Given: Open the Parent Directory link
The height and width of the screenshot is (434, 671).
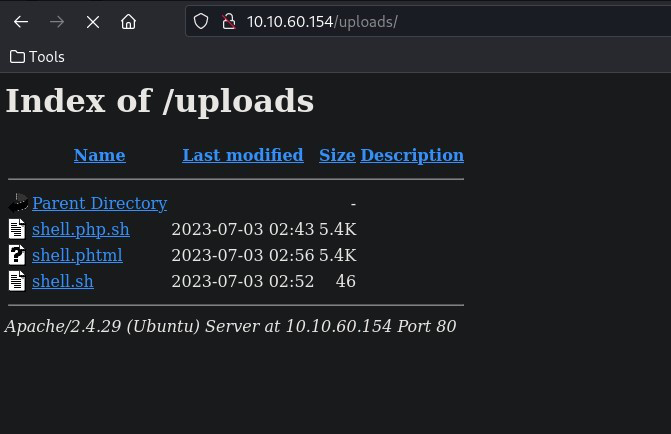Looking at the screenshot, I should [x=99, y=203].
